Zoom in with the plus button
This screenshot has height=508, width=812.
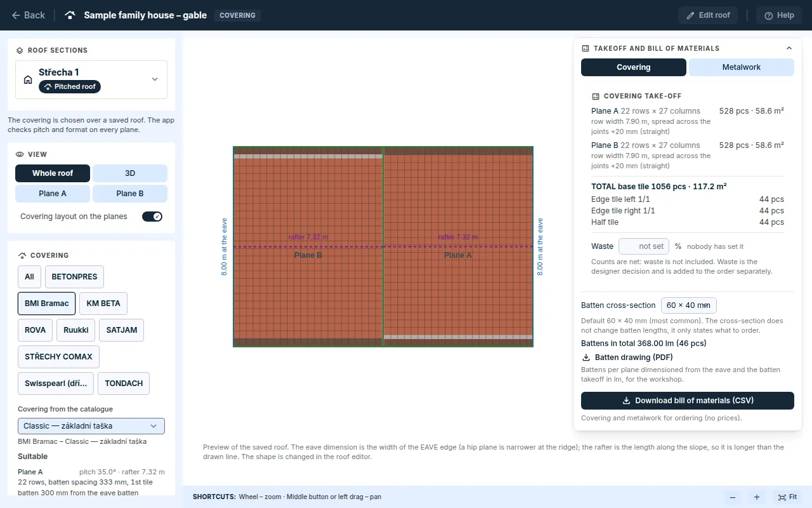point(757,497)
